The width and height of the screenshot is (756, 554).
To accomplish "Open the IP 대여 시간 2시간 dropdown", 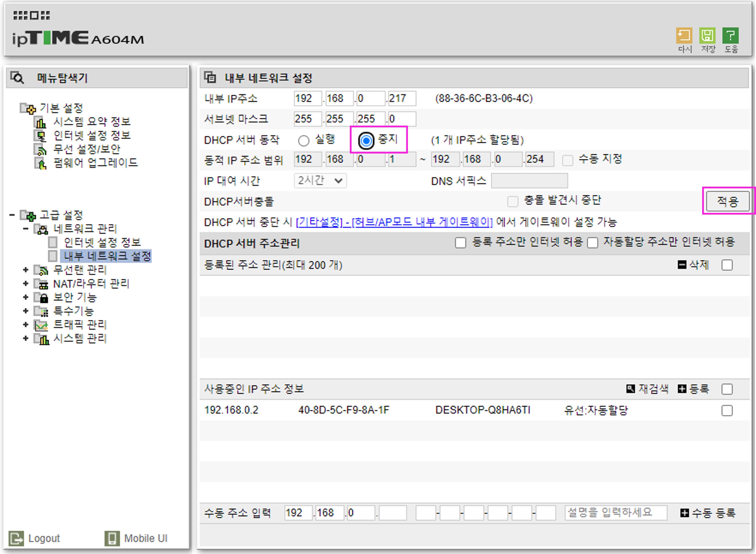I will [x=320, y=181].
